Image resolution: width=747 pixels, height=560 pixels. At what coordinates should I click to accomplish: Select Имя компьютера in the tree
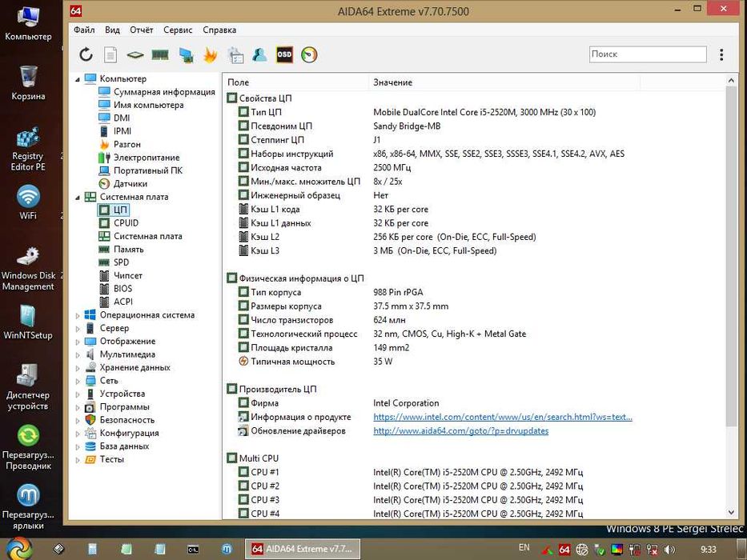point(148,105)
